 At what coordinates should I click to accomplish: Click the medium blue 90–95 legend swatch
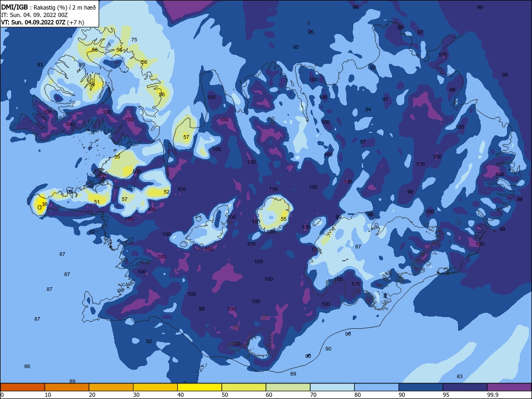click(421, 387)
